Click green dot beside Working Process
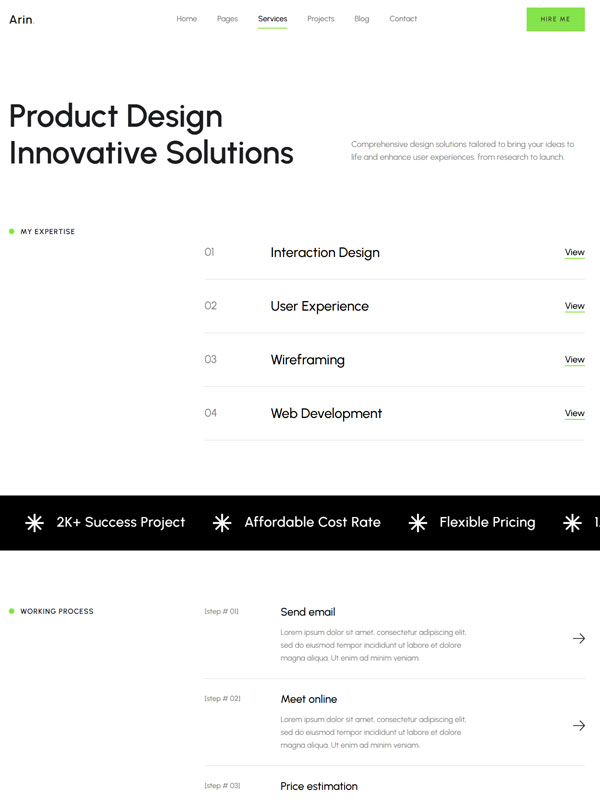The height and width of the screenshot is (800, 600). 11,611
